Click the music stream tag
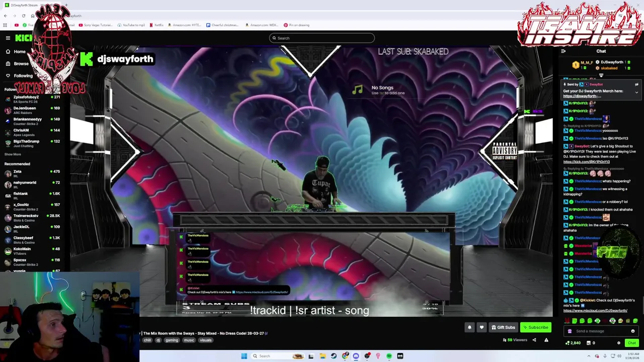 (x=189, y=340)
